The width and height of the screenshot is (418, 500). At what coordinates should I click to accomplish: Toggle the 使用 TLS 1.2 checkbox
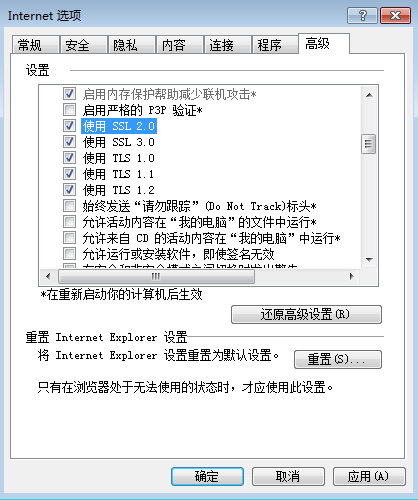pos(69,190)
